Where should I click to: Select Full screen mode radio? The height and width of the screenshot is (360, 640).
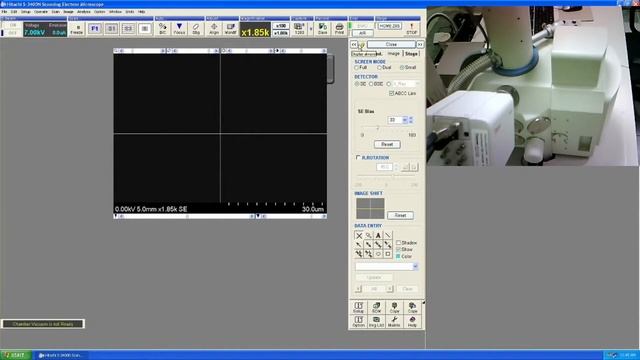click(x=357, y=67)
